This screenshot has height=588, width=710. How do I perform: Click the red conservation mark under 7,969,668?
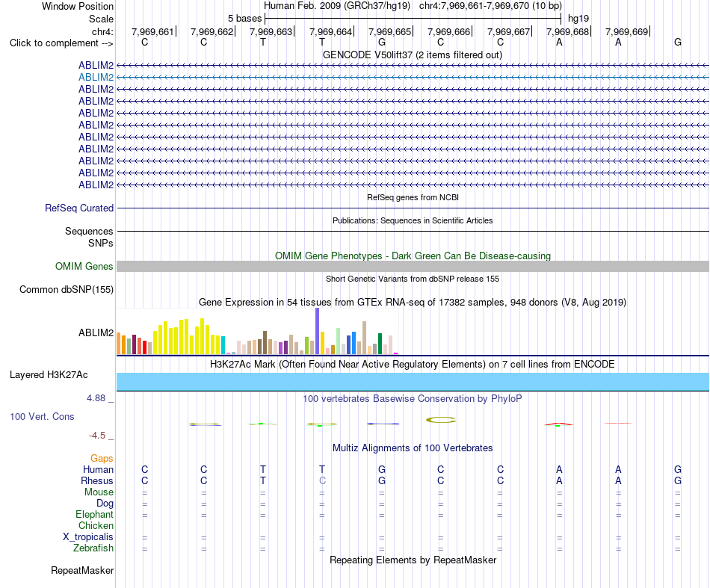coord(558,424)
